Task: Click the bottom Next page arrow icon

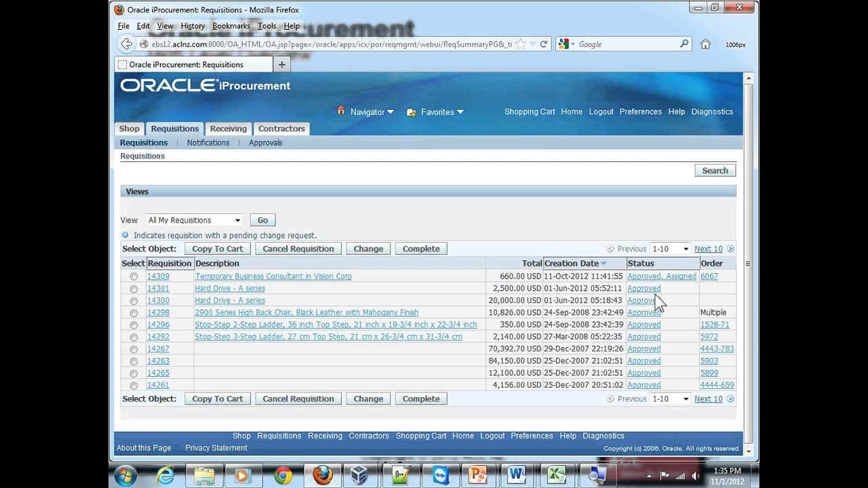Action: coord(730,399)
